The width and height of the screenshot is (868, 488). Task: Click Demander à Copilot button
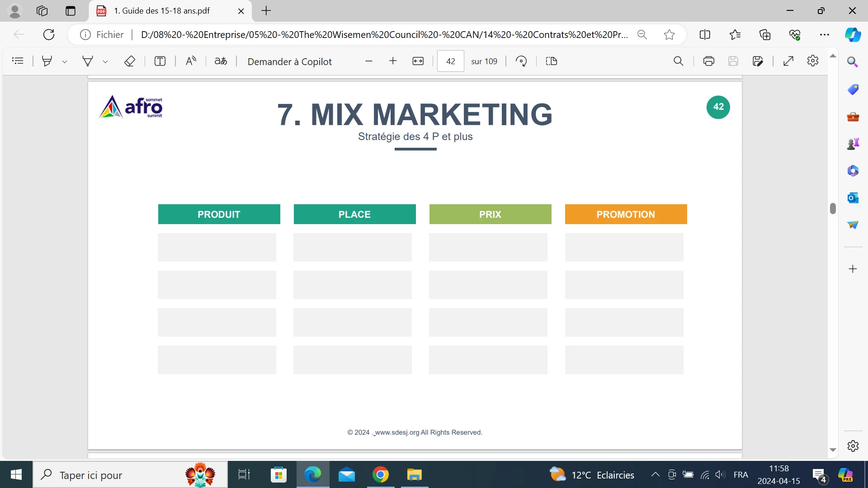tap(289, 61)
